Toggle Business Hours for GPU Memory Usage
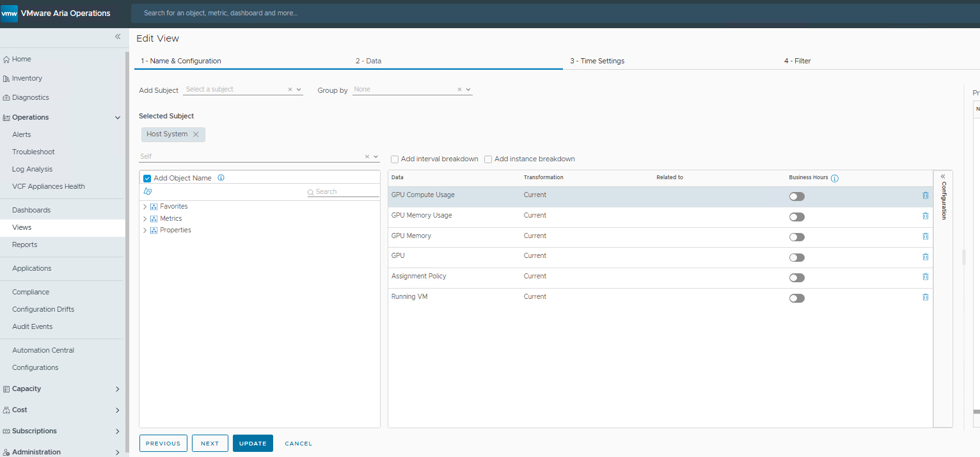980x457 pixels. (796, 217)
